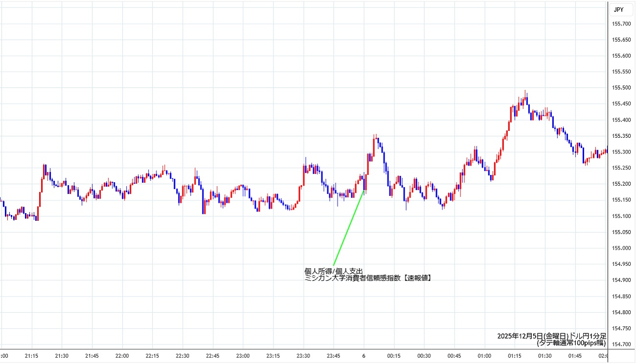Click the 155.000 price axis label
This screenshot has width=636, height=364.
[622, 248]
